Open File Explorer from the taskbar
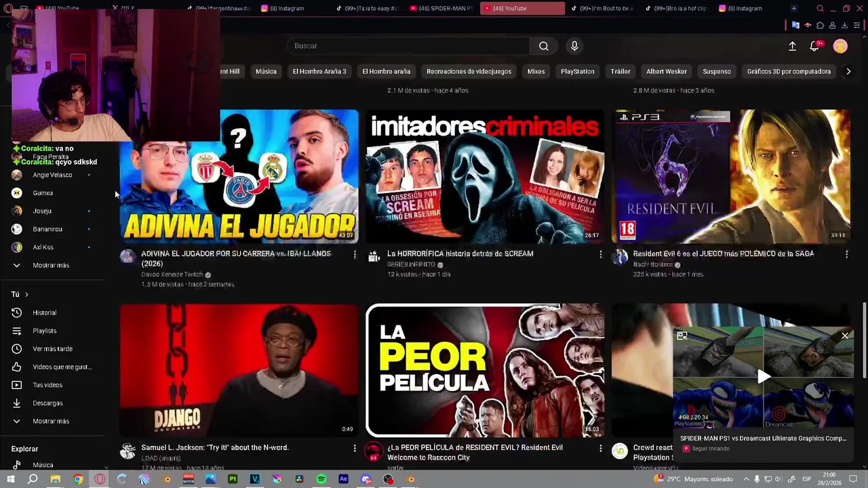 coord(56,479)
